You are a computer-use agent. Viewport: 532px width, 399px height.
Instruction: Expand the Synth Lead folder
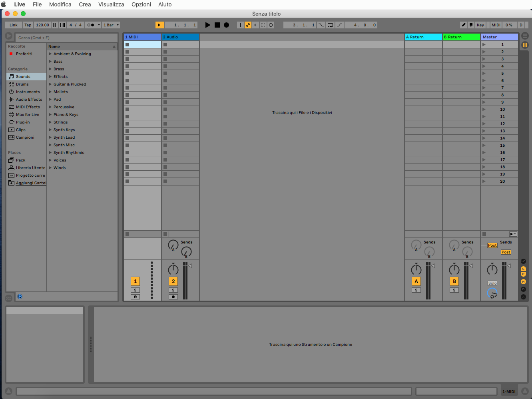point(50,138)
